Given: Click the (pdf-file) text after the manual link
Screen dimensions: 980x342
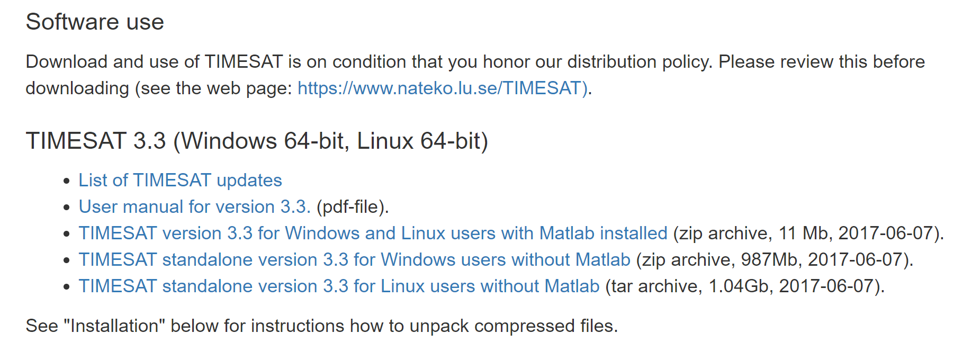Looking at the screenshot, I should coord(353,207).
